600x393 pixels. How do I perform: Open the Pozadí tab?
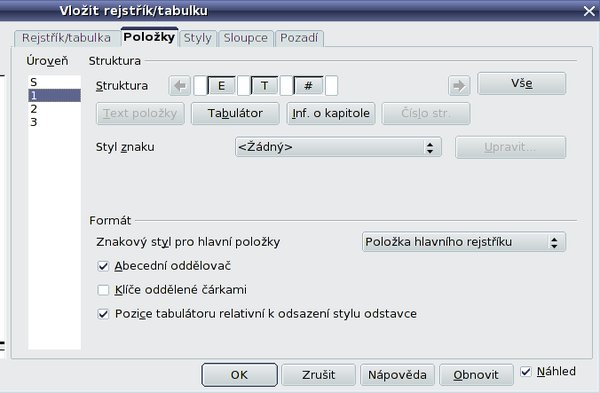point(299,38)
